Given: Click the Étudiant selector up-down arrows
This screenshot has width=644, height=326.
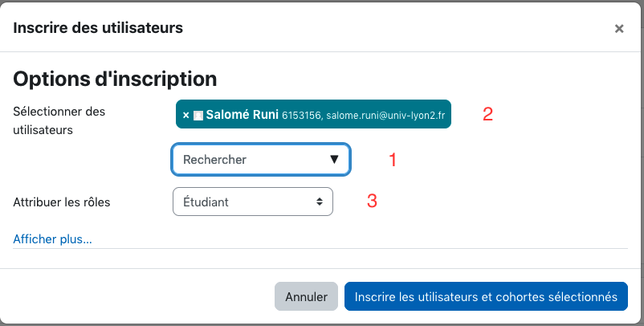Looking at the screenshot, I should (319, 202).
